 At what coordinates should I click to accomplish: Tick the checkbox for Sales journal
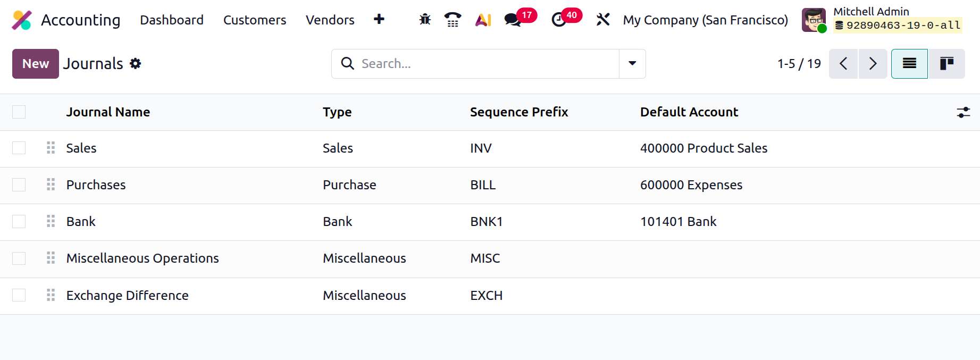coord(19,148)
